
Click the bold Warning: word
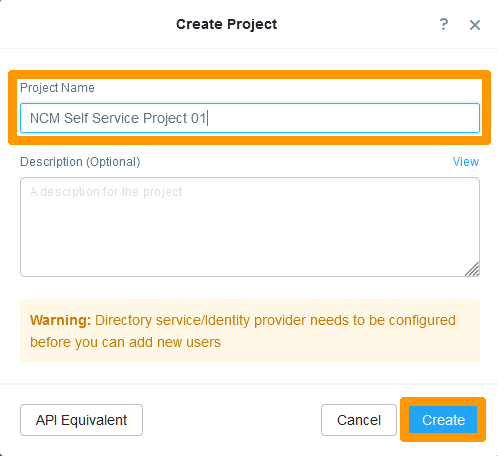pyautogui.click(x=60, y=320)
